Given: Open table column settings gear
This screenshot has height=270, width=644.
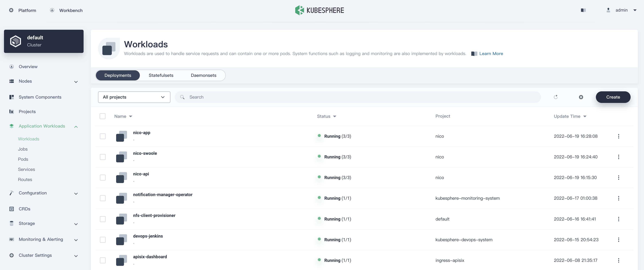Looking at the screenshot, I should coord(581,97).
